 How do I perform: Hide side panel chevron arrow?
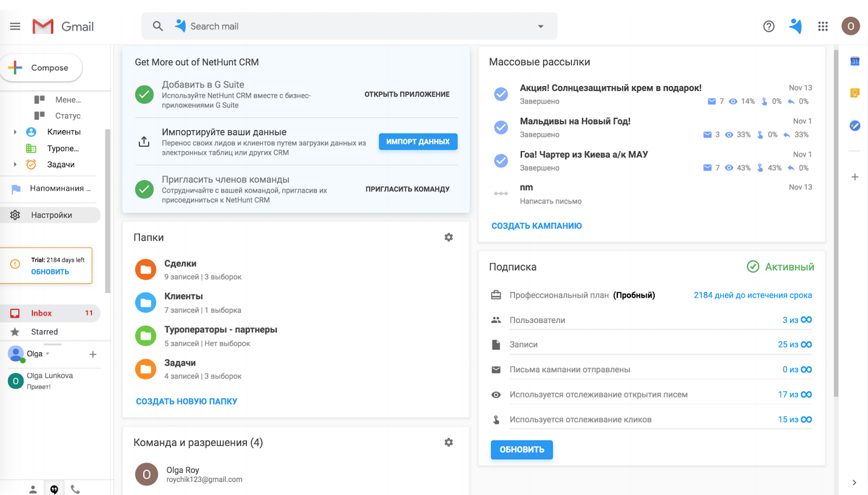(854, 483)
